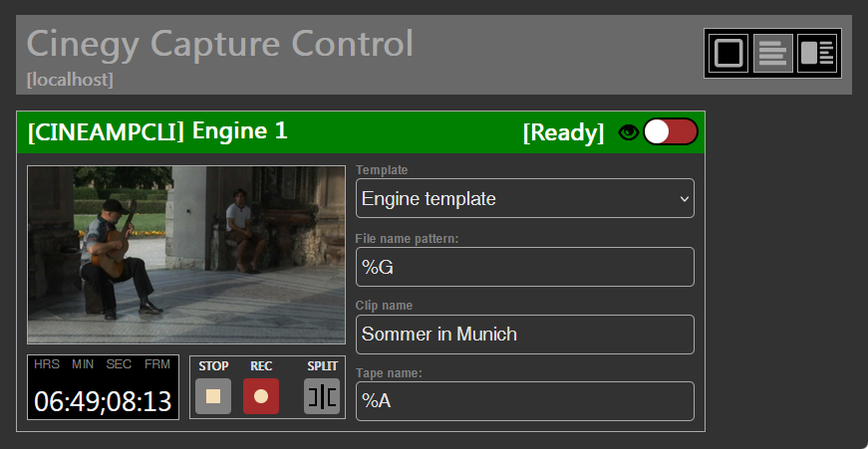Viewport: 868px width, 449px height.
Task: Click the [Ready] status label
Action: [563, 132]
